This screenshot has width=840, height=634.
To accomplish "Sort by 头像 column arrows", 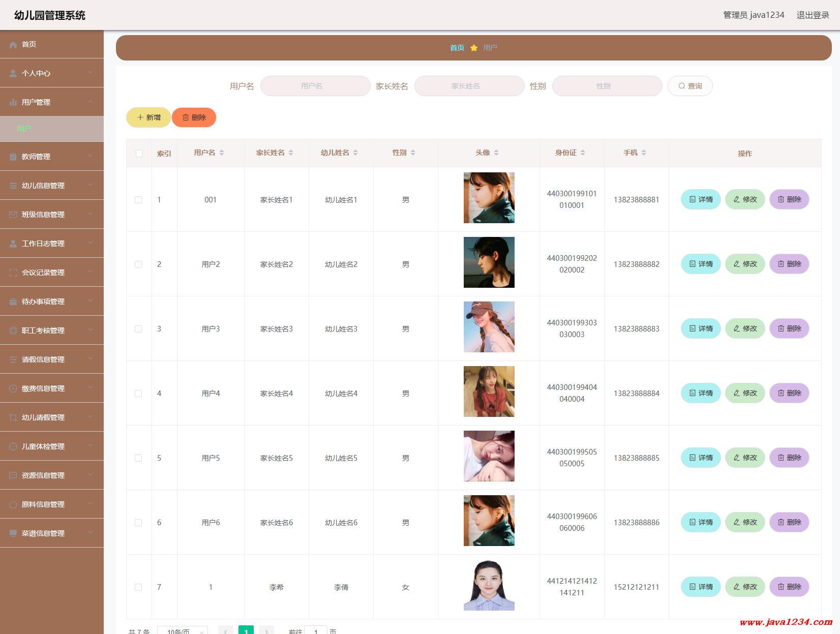I will [496, 153].
